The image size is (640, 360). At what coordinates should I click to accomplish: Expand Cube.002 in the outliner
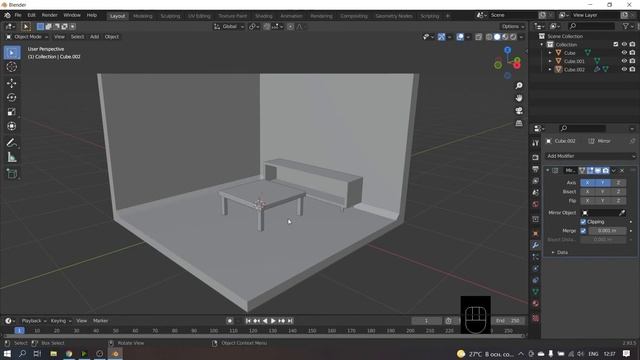click(x=550, y=69)
